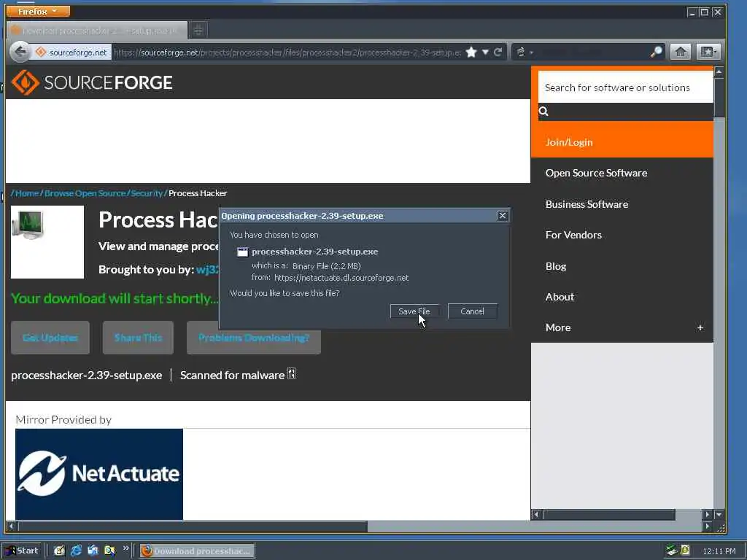
Task: Cancel the processhacker download dialog
Action: pos(472,311)
